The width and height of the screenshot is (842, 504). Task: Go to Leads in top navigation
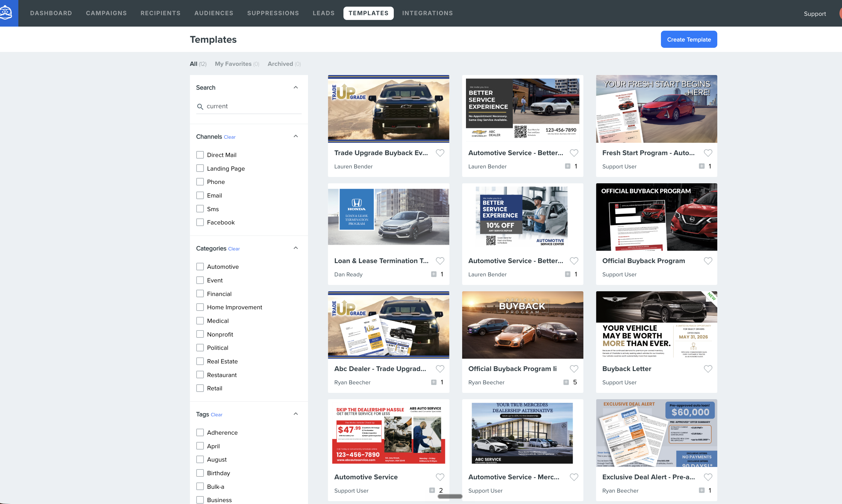click(x=324, y=13)
